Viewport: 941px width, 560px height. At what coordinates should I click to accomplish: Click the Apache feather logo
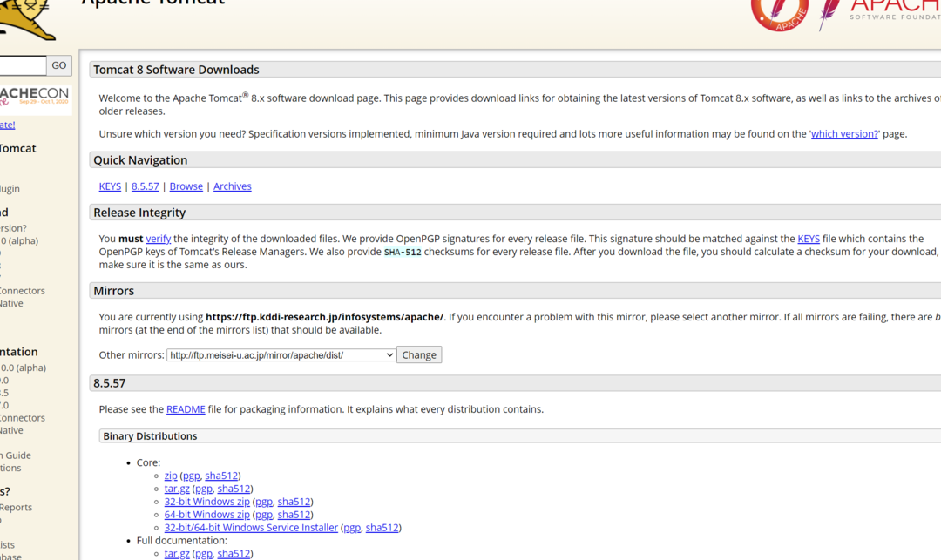point(829,14)
